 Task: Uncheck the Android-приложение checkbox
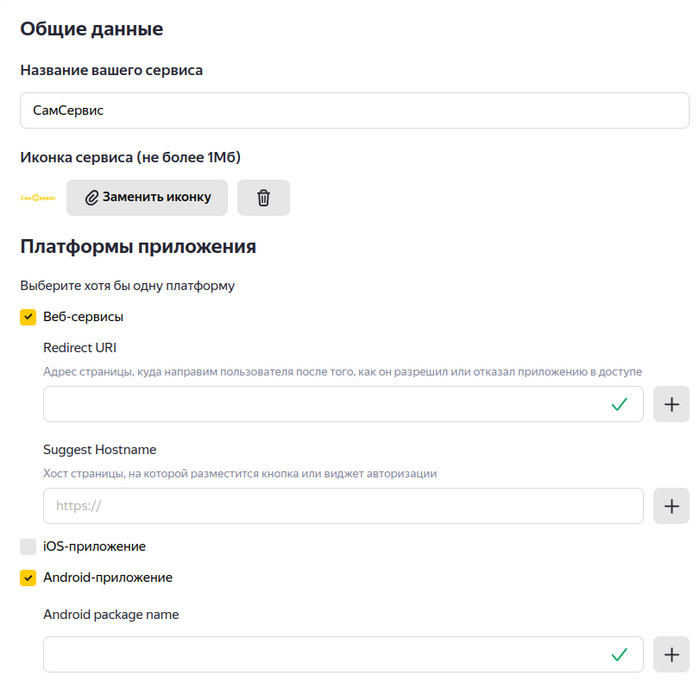coord(28,578)
